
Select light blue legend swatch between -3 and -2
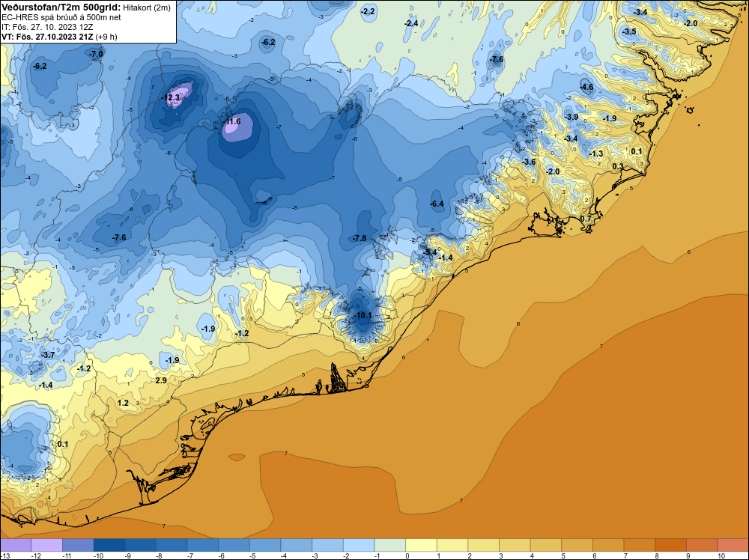click(x=328, y=545)
